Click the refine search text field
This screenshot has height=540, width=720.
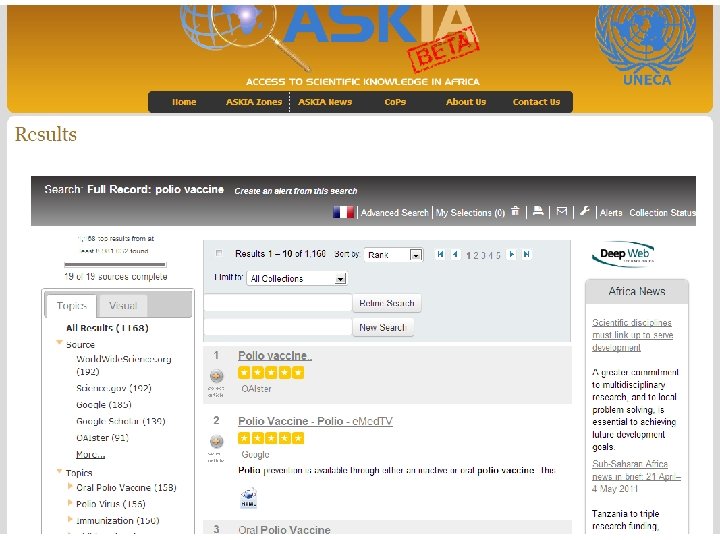[278, 303]
